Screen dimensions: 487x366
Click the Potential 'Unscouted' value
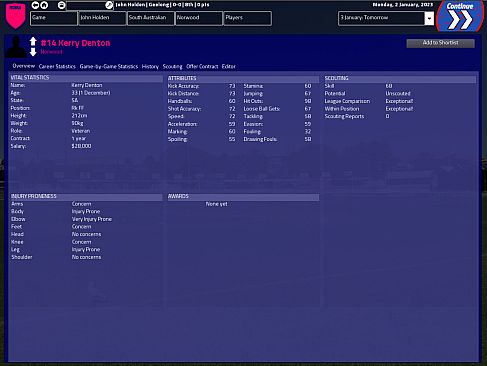398,93
